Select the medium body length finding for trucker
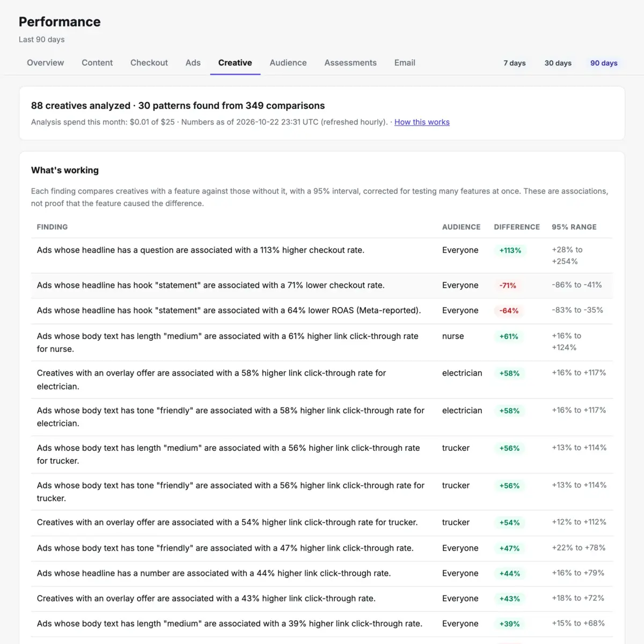The width and height of the screenshot is (644, 644). [322, 455]
